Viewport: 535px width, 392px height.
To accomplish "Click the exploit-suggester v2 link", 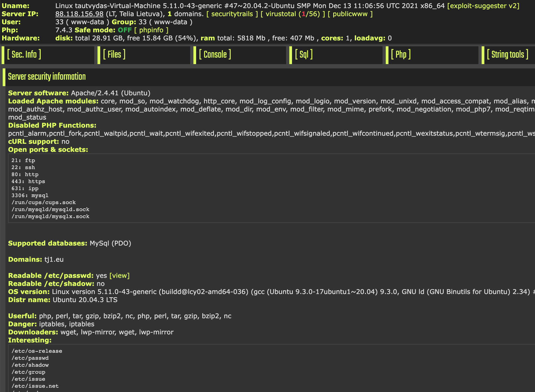I will pos(483,6).
